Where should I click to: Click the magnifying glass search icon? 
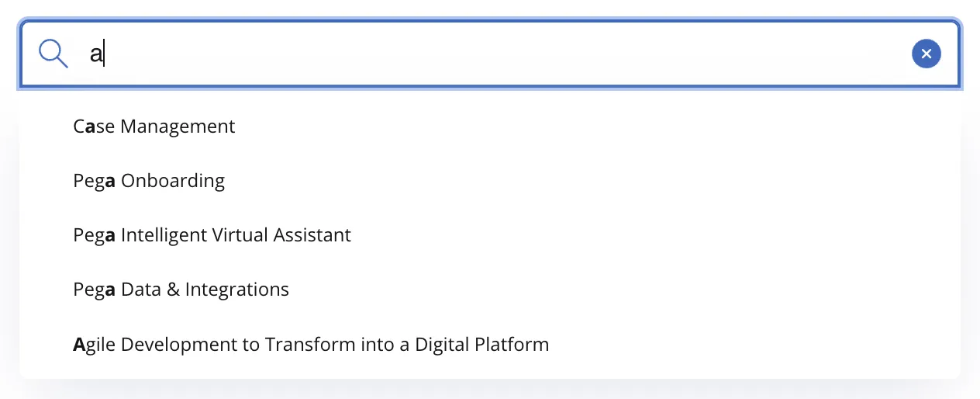[x=53, y=54]
